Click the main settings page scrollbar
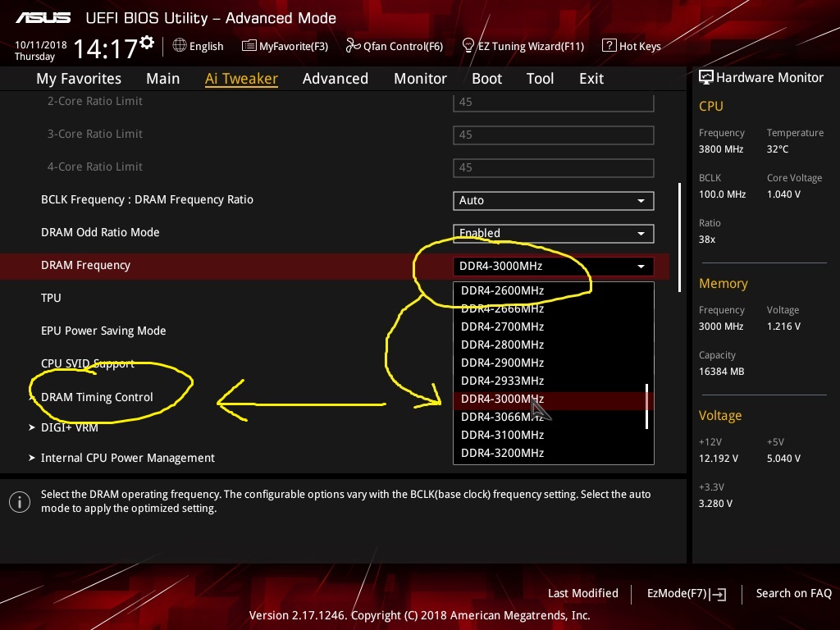The width and height of the screenshot is (840, 630). click(679, 237)
